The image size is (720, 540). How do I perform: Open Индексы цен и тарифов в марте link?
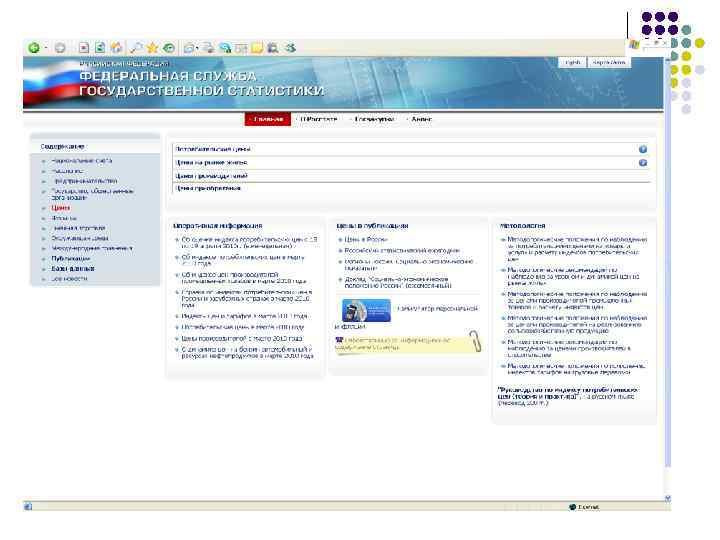tap(244, 316)
